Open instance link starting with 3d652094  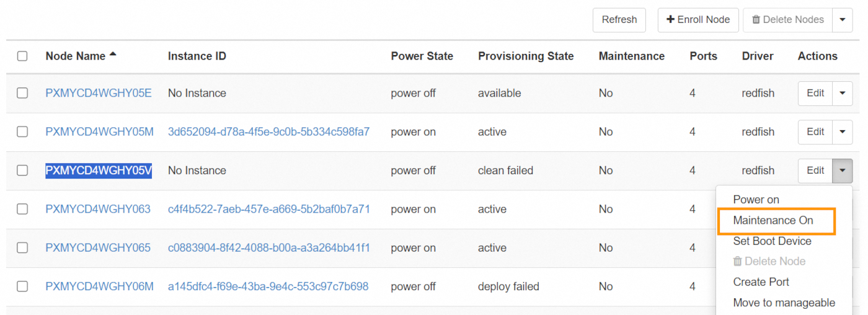268,132
